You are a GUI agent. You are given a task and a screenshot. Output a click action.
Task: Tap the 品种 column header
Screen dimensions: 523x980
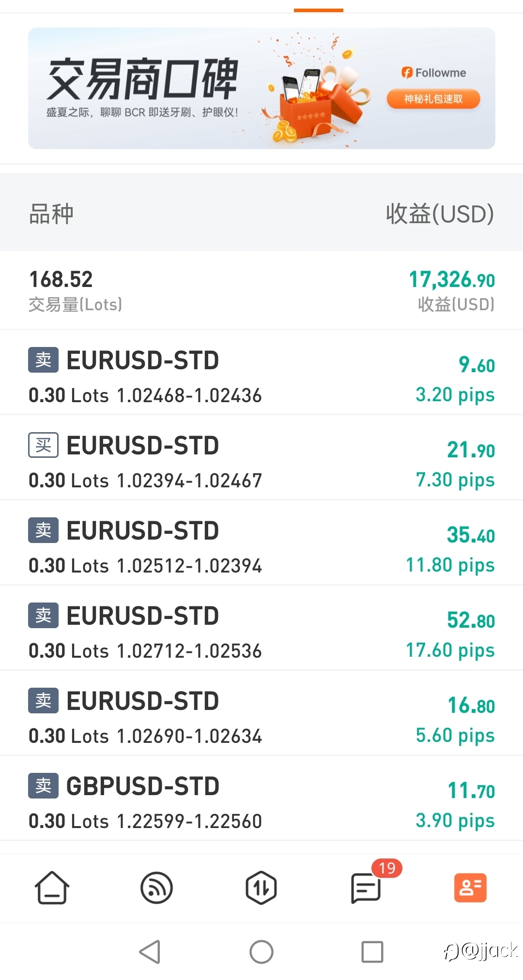[51, 214]
